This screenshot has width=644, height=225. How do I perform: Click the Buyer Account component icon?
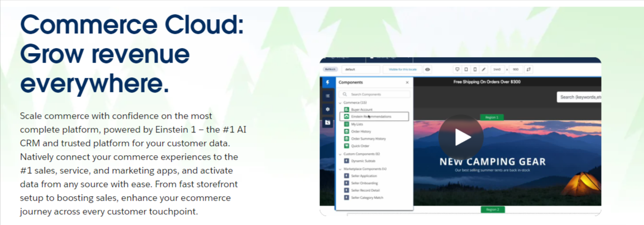347,109
